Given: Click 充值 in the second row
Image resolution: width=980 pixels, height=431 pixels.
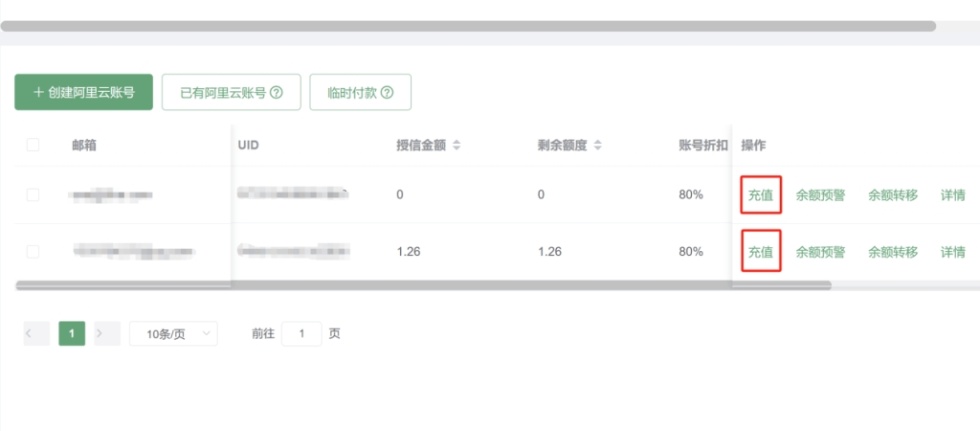Looking at the screenshot, I should point(761,253).
